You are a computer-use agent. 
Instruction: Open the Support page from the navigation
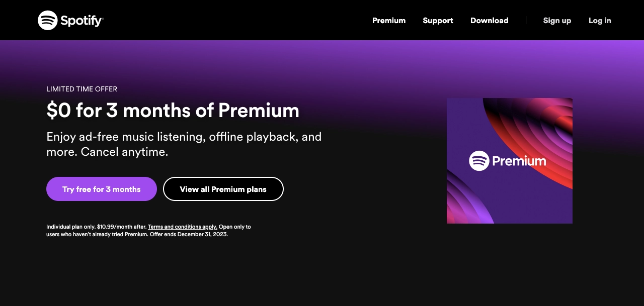click(x=438, y=21)
